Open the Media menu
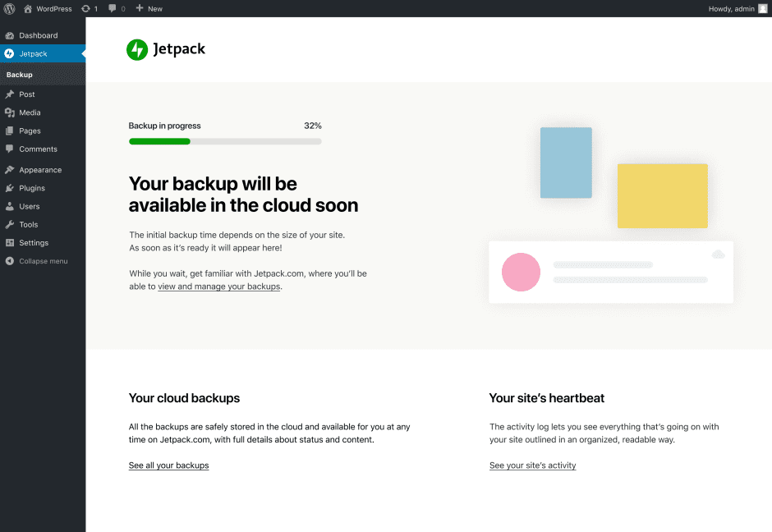772x532 pixels. tap(43, 112)
